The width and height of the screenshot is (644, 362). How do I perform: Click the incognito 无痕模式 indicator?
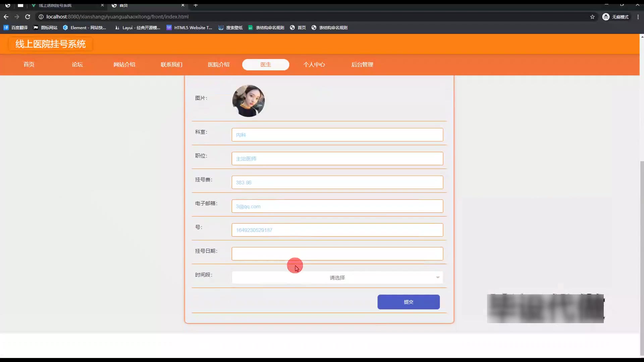click(x=615, y=17)
